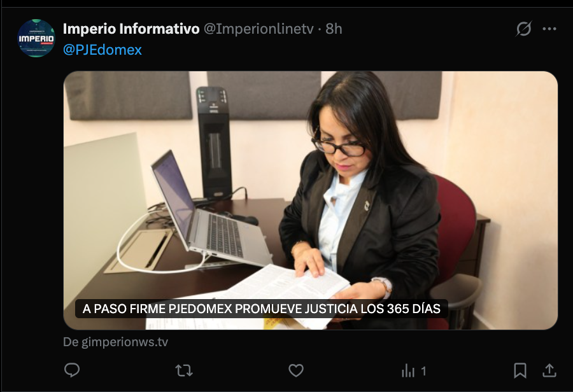Screen dimensions: 573x392
Task: Open the 8h timestamp permalink
Action: click(334, 29)
